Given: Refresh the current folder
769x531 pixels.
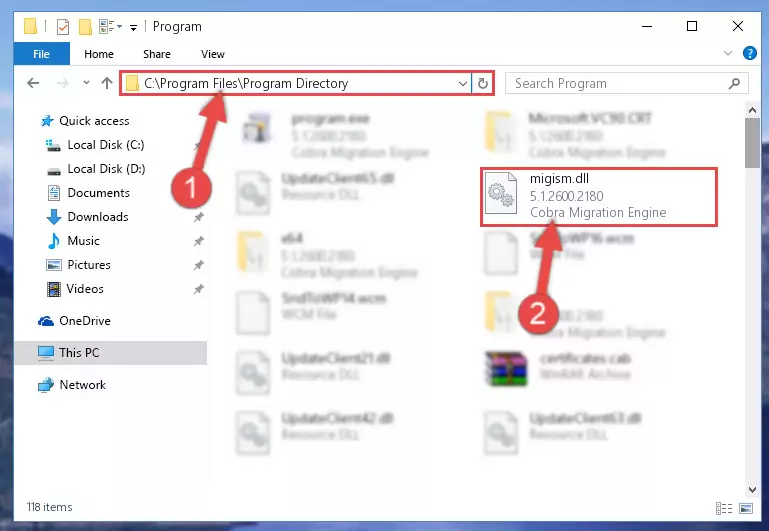Looking at the screenshot, I should [483, 83].
